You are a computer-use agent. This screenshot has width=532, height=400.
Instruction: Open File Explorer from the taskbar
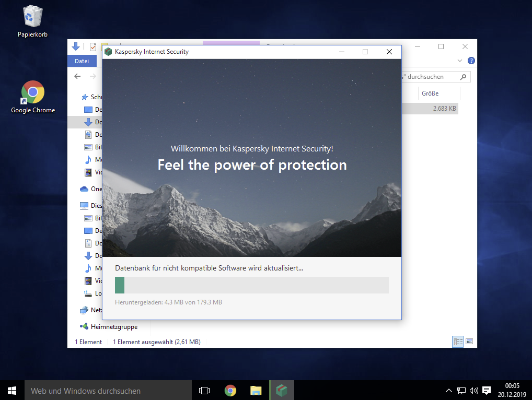[x=256, y=391]
